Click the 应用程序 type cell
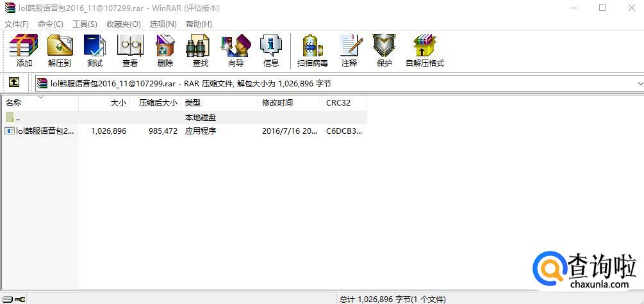Screen dimensions: 644x304 201,131
